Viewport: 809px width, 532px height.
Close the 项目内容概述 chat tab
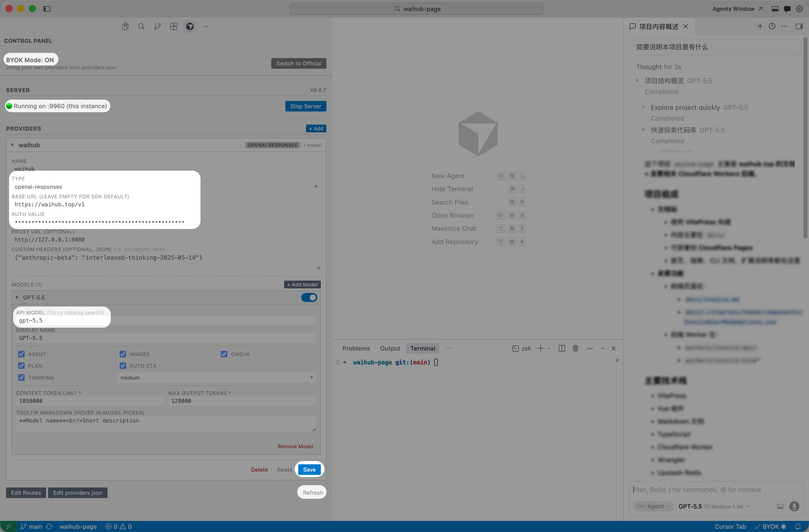[x=686, y=26]
